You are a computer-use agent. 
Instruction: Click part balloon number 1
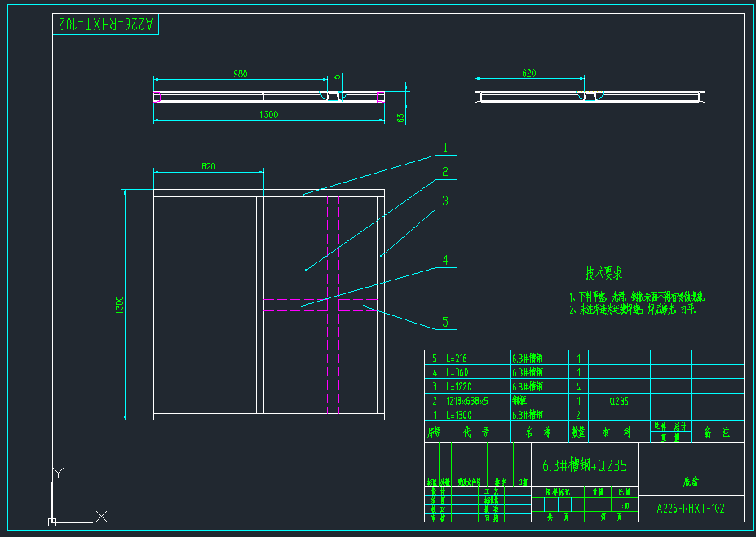tap(445, 147)
